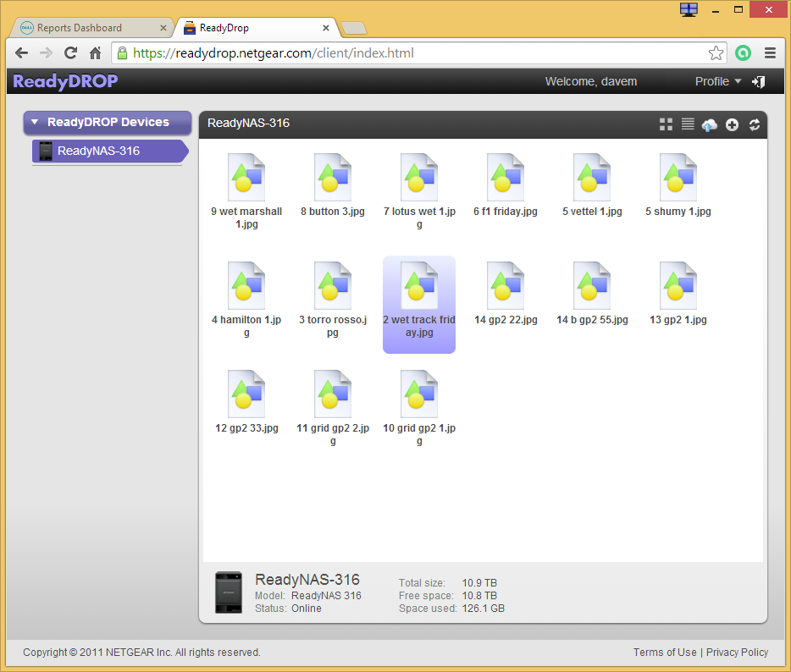Select file 3 torro rosso.jpg

333,300
